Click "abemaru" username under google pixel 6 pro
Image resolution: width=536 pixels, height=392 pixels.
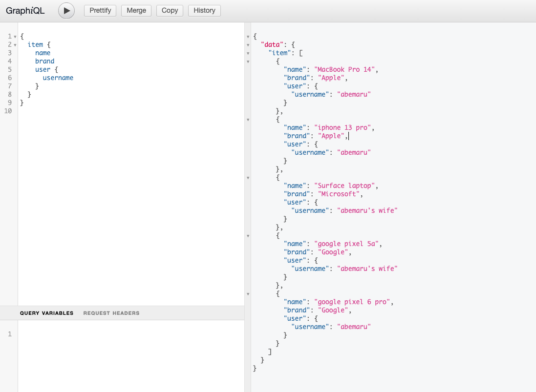(354, 327)
